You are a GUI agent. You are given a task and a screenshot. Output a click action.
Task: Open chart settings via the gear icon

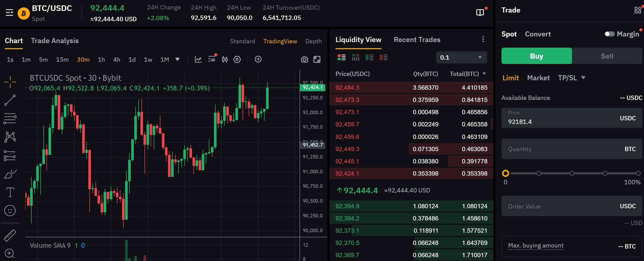point(237,59)
